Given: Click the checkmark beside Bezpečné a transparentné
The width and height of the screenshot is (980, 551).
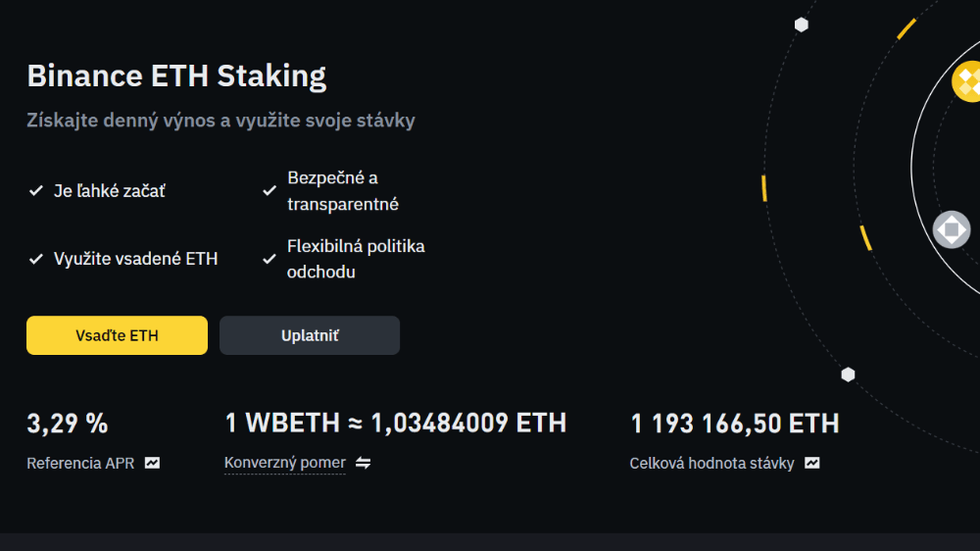Looking at the screenshot, I should [x=269, y=191].
